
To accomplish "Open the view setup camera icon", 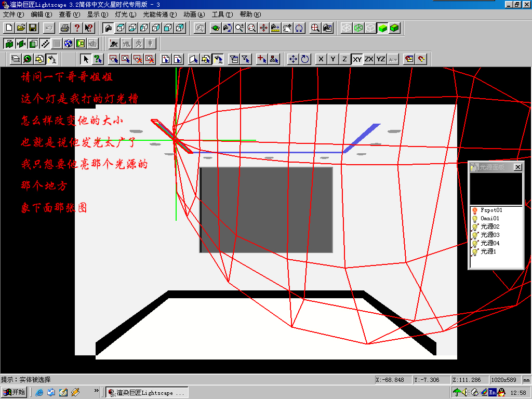I will pos(327,28).
